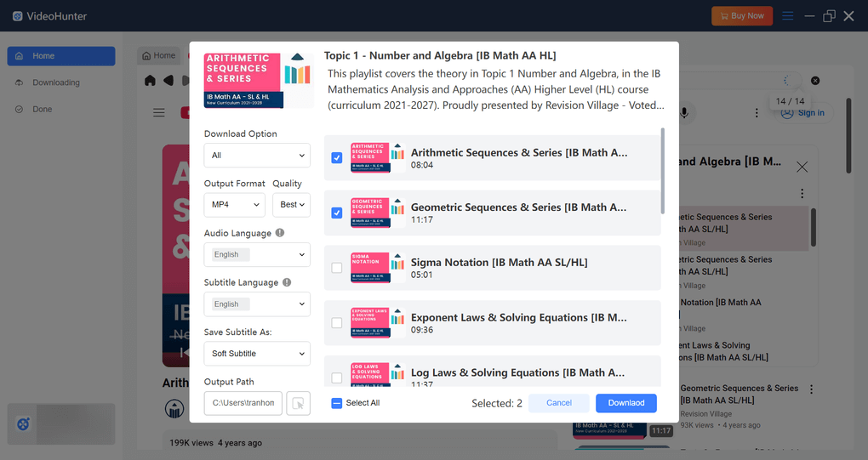Click the browse folder icon beside Output Path
Viewport: 868px width, 460px height.
298,403
